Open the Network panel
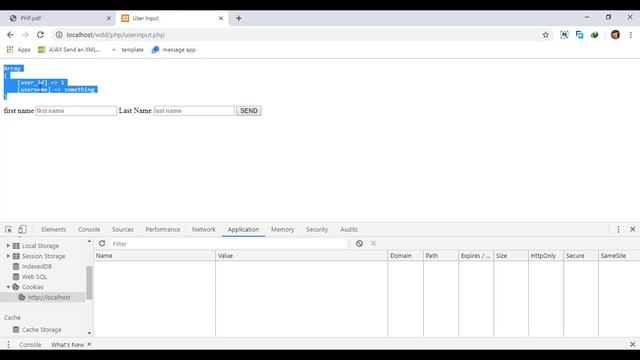 pyautogui.click(x=204, y=229)
